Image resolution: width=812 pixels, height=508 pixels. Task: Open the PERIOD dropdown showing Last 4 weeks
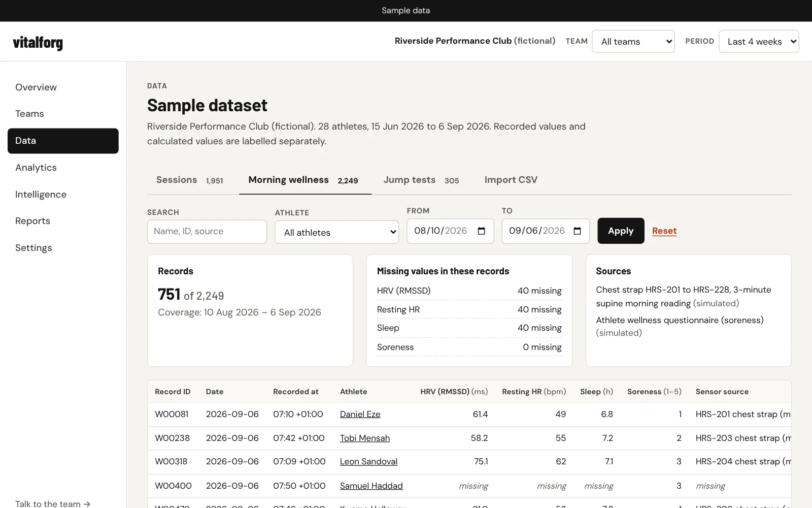click(759, 41)
